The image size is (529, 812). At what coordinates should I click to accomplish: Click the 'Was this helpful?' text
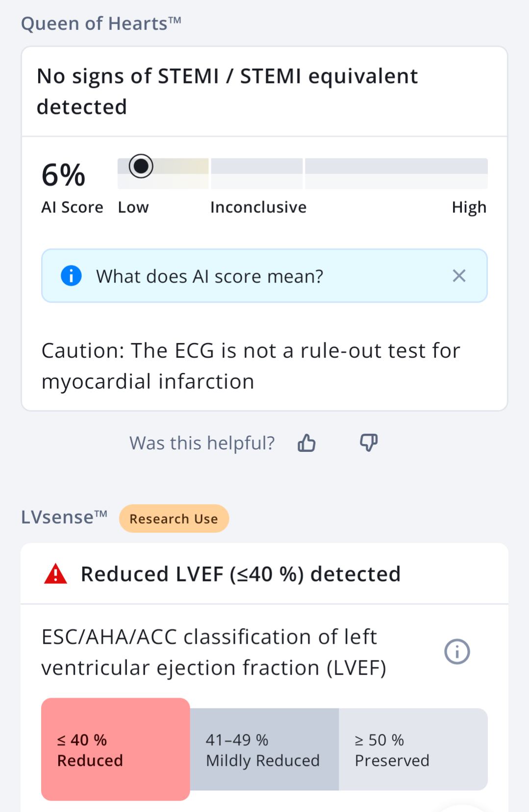click(x=202, y=443)
